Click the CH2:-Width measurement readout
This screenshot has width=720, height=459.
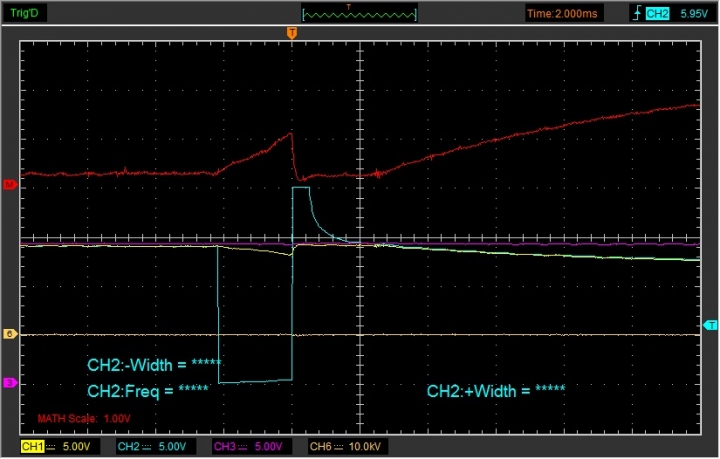(x=154, y=365)
